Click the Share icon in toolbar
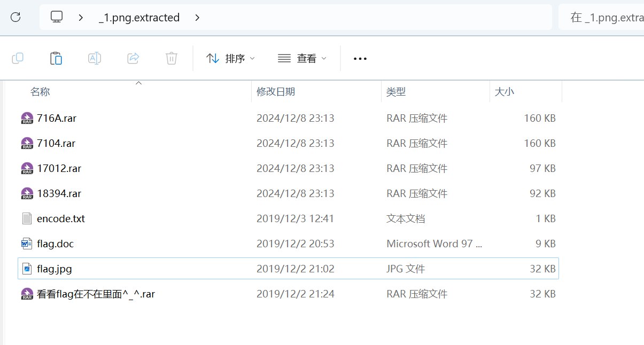Image resolution: width=644 pixels, height=345 pixels. 133,58
